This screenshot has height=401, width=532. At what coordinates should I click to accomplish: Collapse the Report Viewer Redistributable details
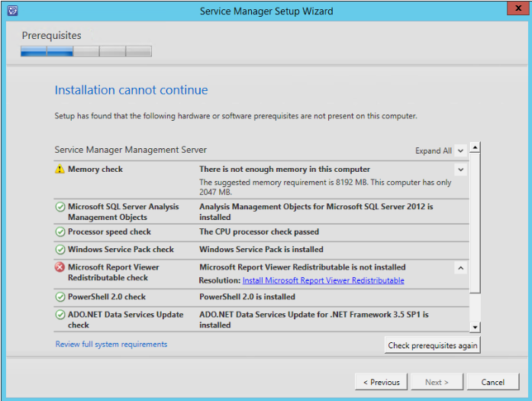pos(460,268)
